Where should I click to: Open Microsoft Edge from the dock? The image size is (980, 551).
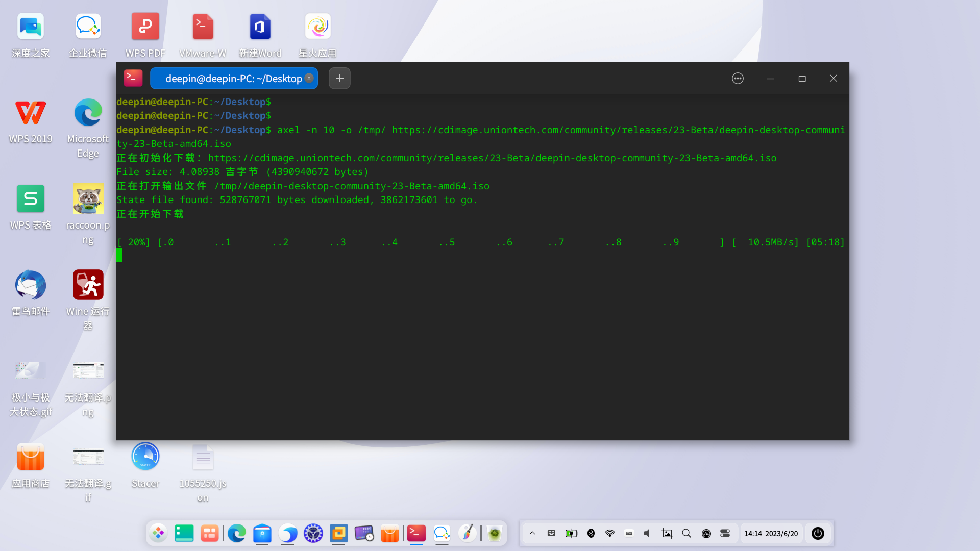click(236, 534)
